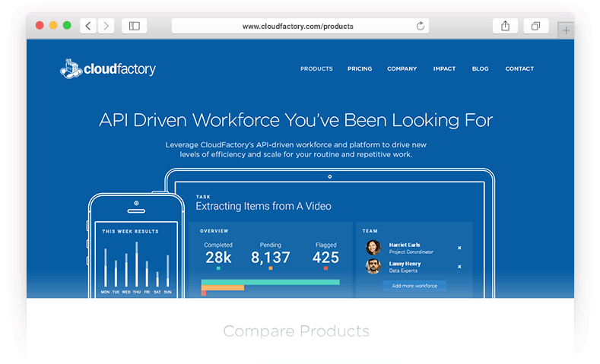Remove Harriet Earls with the x icon
The image size is (600, 364).
459,248
